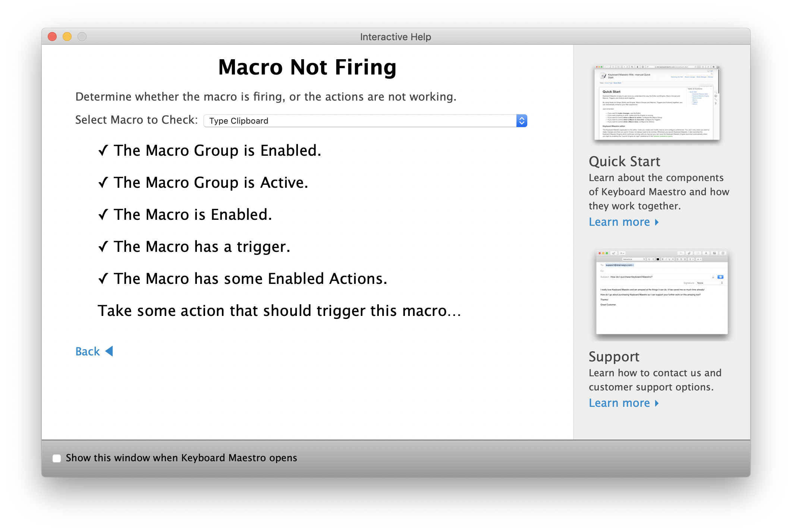Click the checkmark beside Macro has a trigger
Image resolution: width=792 pixels, height=532 pixels.
click(x=103, y=247)
